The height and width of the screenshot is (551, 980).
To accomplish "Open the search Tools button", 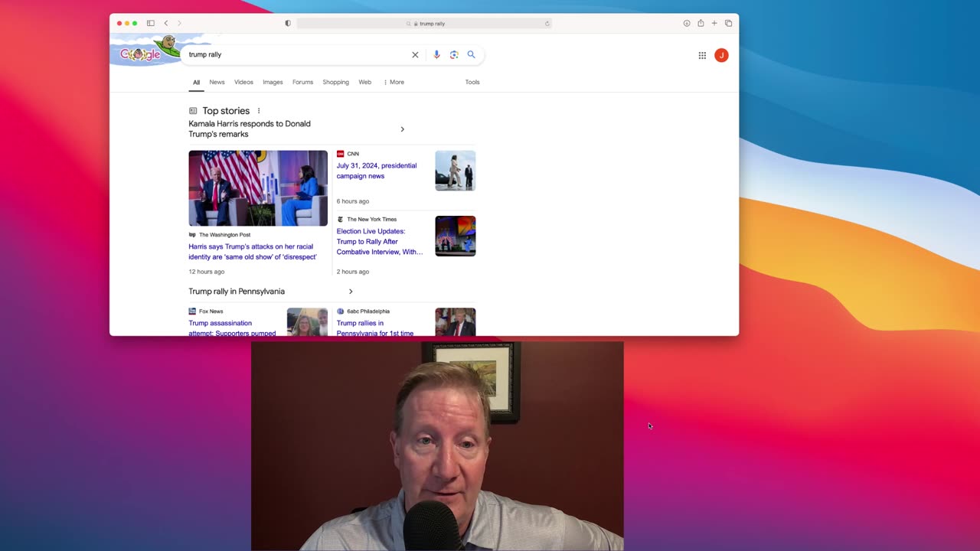I will click(472, 82).
